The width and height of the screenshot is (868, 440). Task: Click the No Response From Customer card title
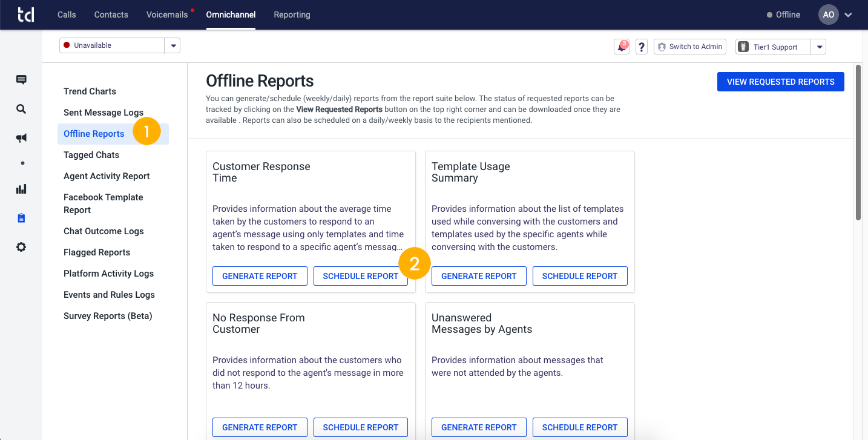(x=258, y=324)
